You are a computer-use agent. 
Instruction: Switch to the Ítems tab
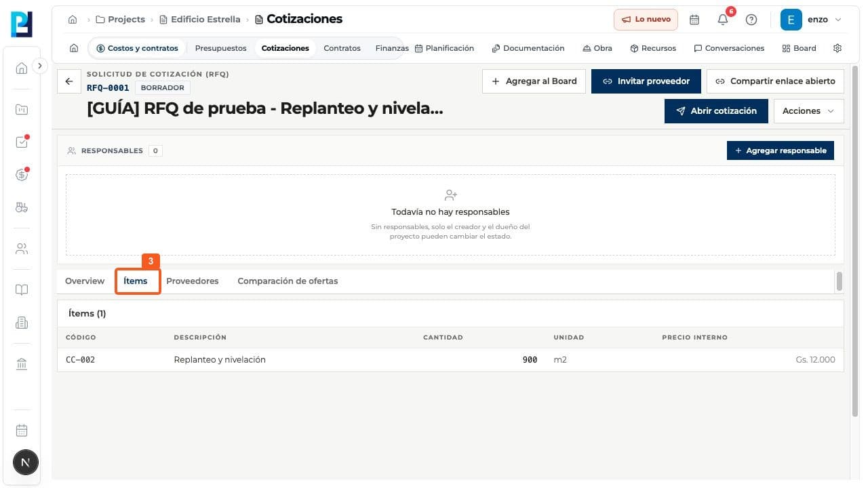pyautogui.click(x=136, y=281)
